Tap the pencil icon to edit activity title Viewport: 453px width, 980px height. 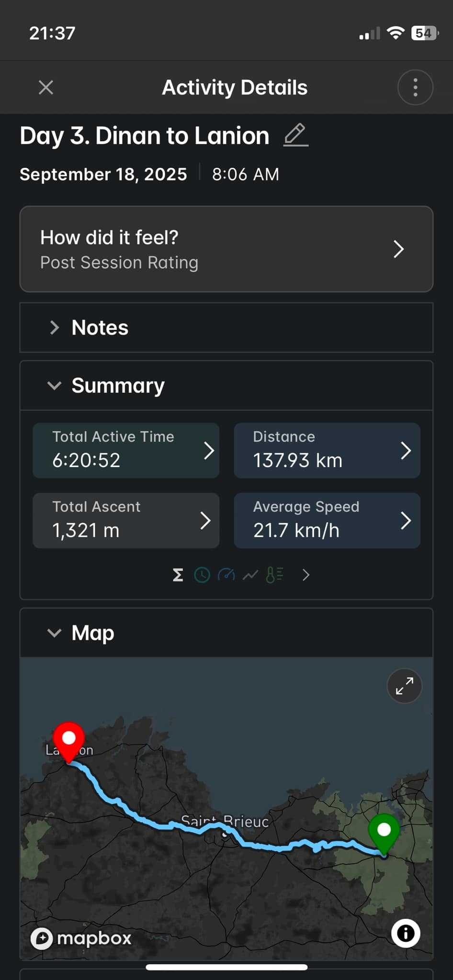pos(295,135)
